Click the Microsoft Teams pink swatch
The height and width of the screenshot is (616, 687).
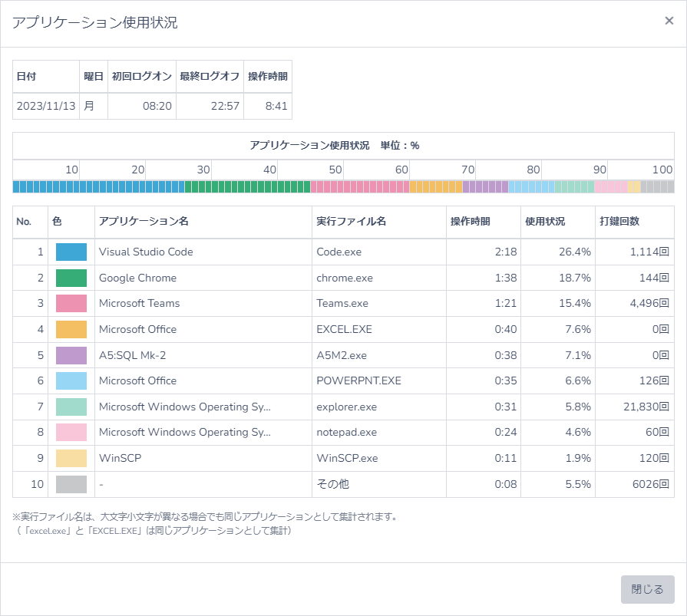(x=71, y=304)
